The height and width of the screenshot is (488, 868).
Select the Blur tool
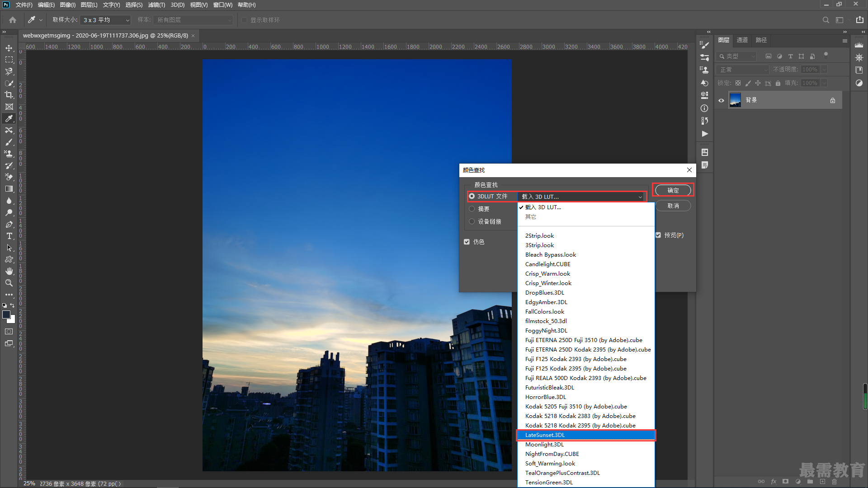pyautogui.click(x=9, y=201)
